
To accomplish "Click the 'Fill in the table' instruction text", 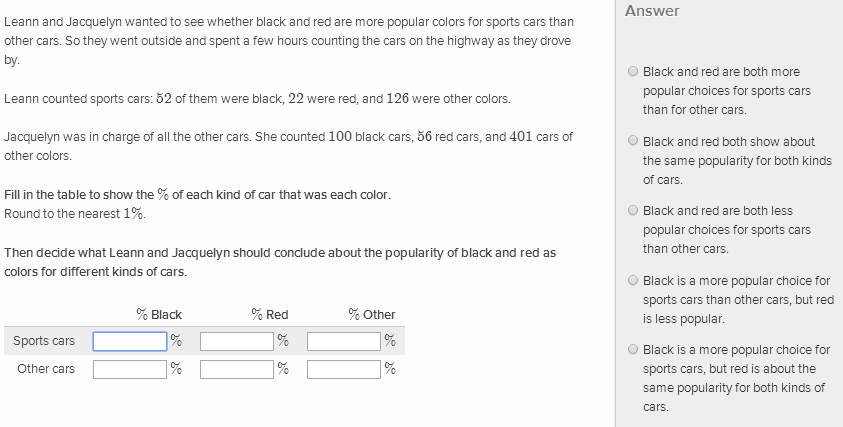I will coord(197,194).
